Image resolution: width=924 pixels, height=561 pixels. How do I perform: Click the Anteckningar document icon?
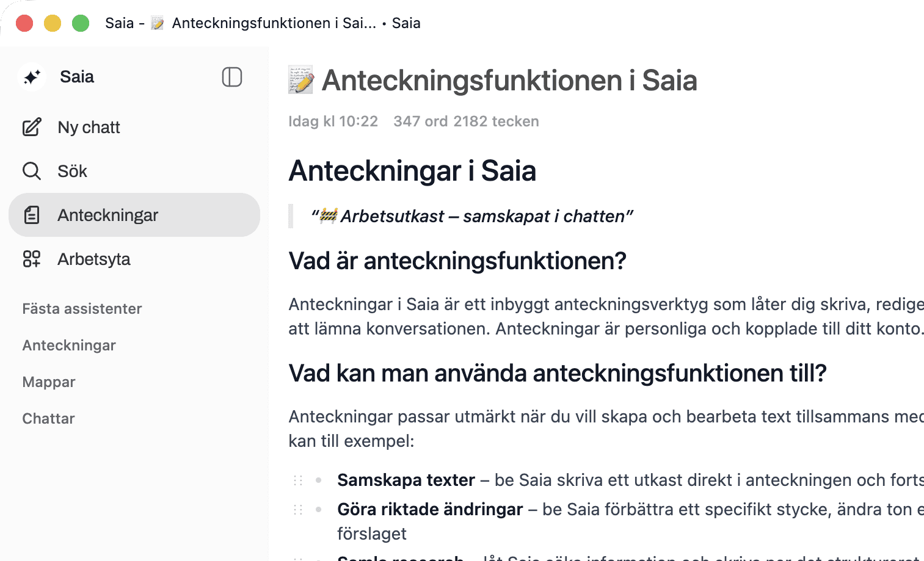[x=32, y=215]
